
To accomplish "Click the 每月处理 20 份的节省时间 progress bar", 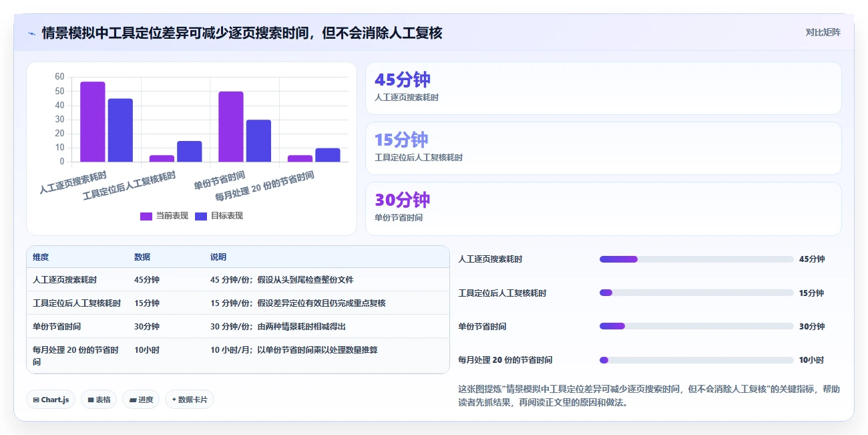I will (x=696, y=359).
